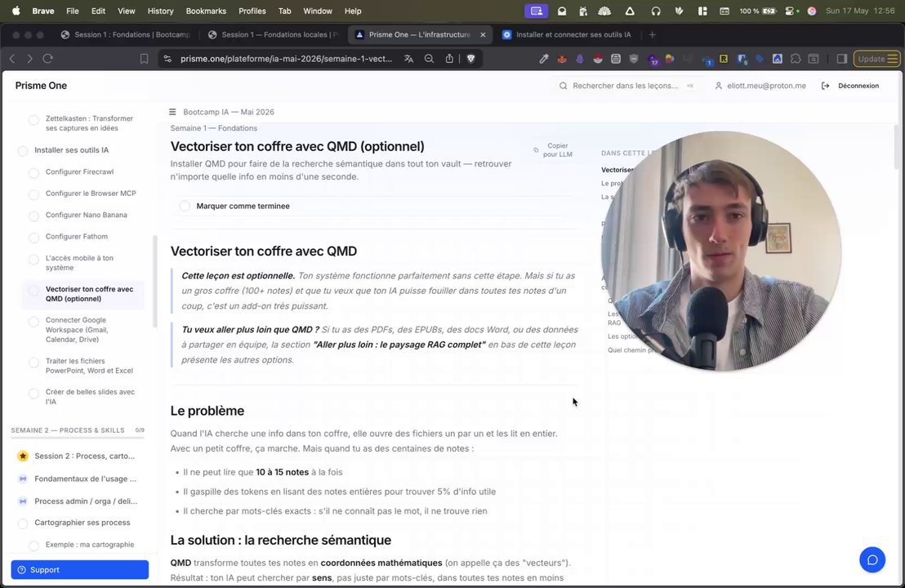The height and width of the screenshot is (588, 905).
Task: Mark Zettelkasten lesson circle complete
Action: (x=33, y=120)
